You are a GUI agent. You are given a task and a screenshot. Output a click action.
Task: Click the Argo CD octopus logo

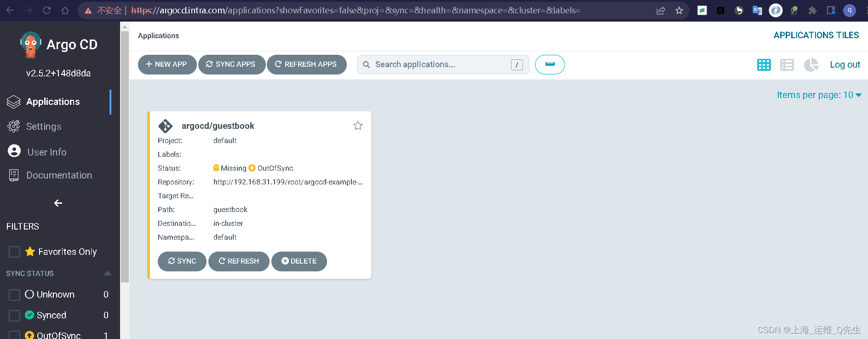30,45
